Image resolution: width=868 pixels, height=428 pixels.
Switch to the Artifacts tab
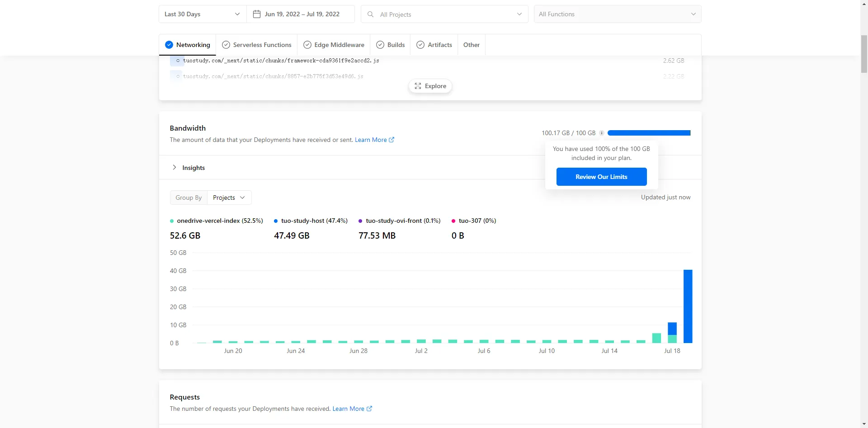434,45
